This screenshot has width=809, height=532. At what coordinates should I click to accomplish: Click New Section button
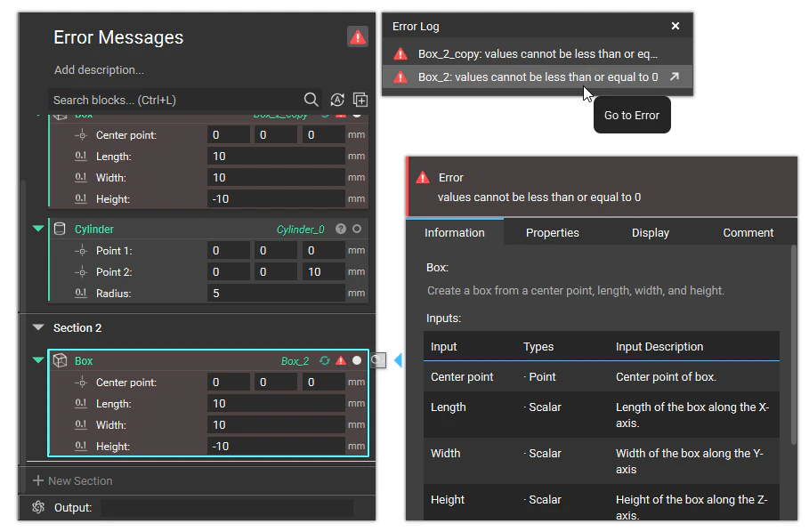pyautogui.click(x=73, y=480)
